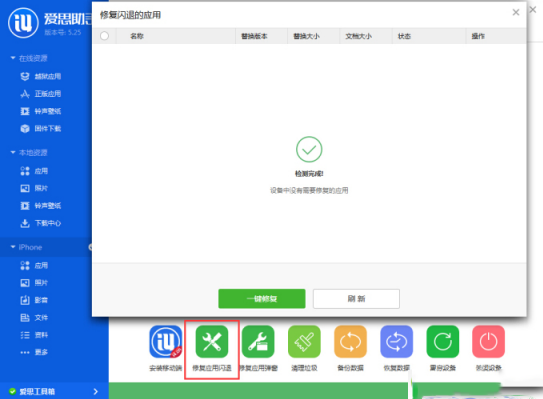The width and height of the screenshot is (543, 399).
Task: Open 铃声壁纸 under 在线资源
Action: 41,111
